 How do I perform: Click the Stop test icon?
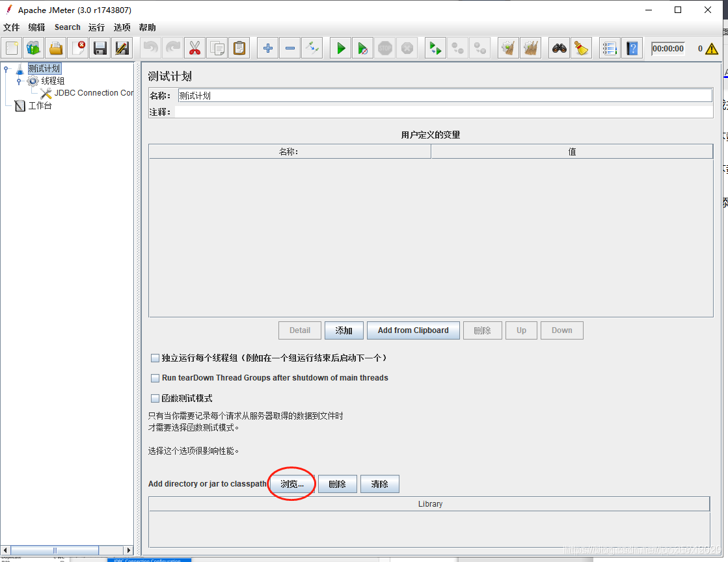pyautogui.click(x=385, y=48)
